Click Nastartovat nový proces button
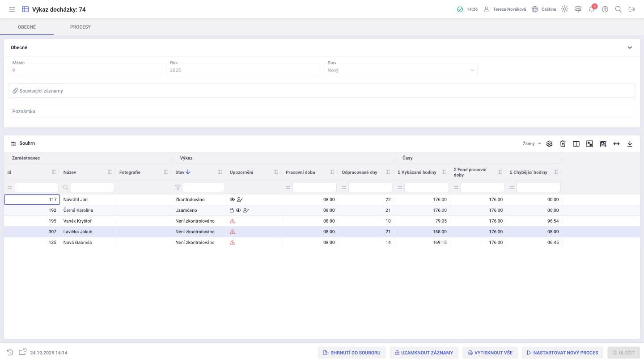 [563, 353]
